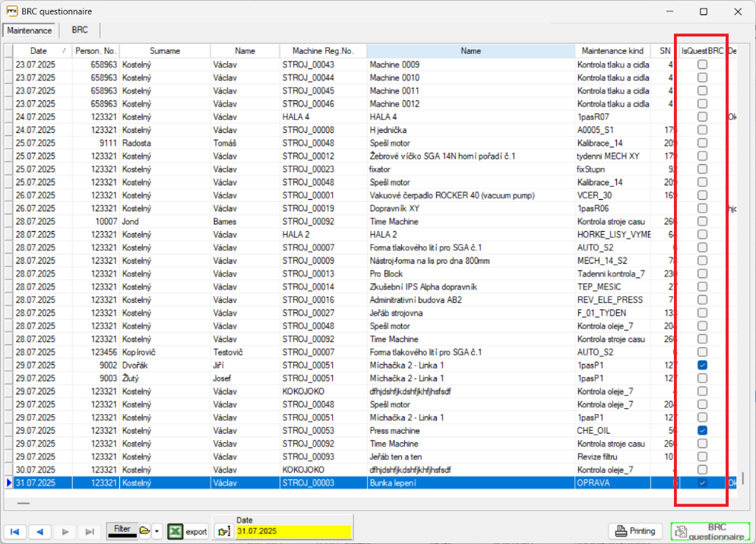Viewport: 756px width, 544px height.
Task: Sort by the Surname column header
Action: [x=165, y=51]
